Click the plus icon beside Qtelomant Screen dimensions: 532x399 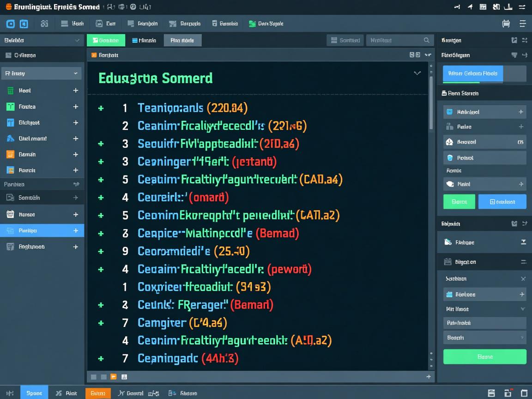76,139
